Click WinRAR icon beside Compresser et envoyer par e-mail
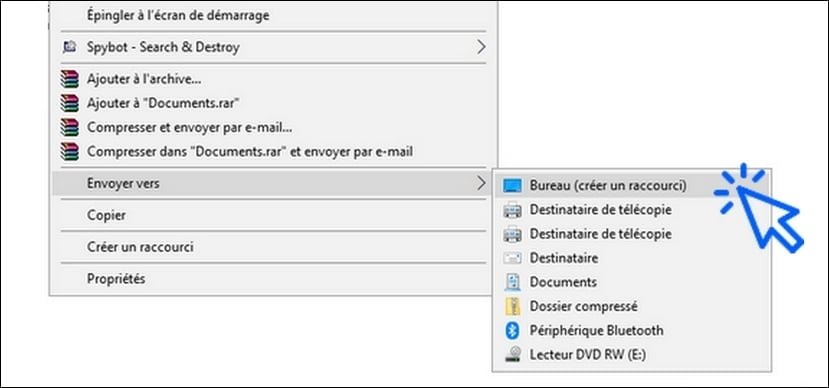This screenshot has height=388, width=829. pyautogui.click(x=69, y=127)
